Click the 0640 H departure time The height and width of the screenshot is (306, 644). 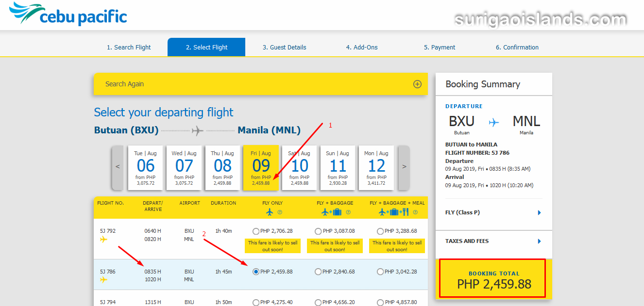click(153, 231)
